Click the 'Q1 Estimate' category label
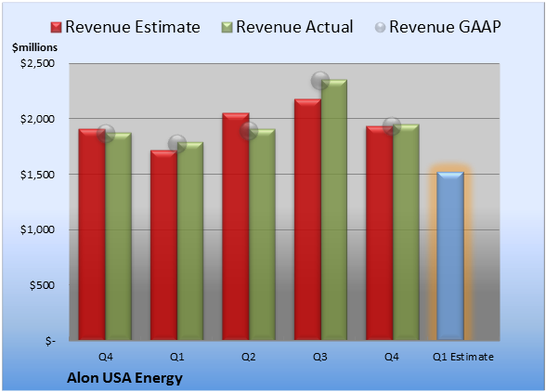 click(463, 357)
